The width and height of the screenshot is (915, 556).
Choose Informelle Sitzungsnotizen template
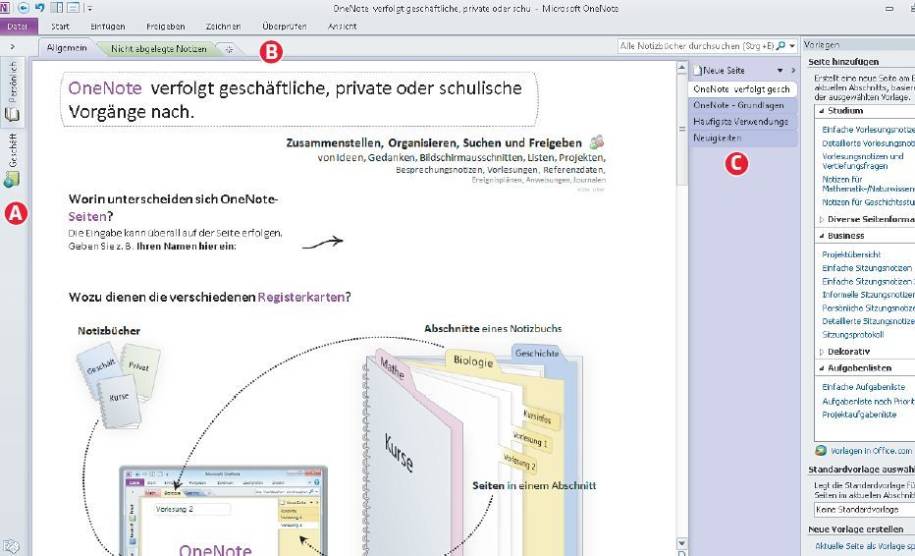868,295
